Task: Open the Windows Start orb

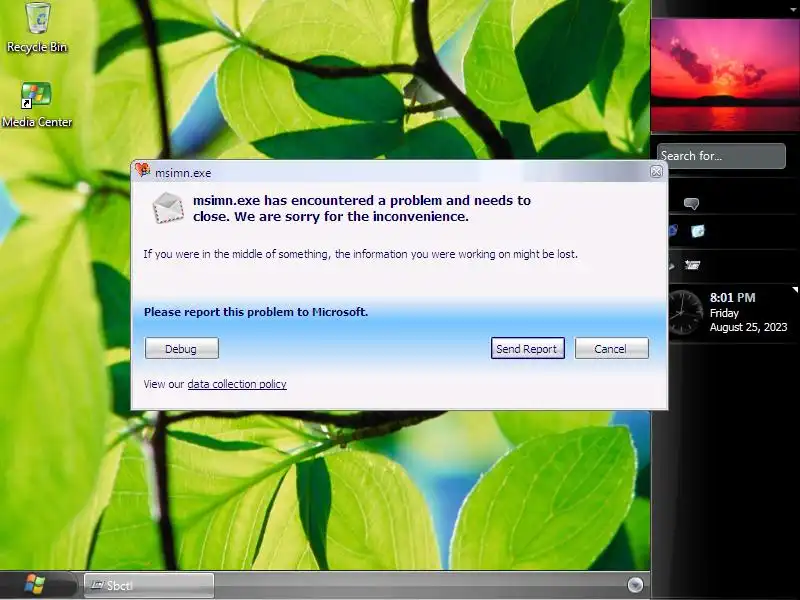Action: pyautogui.click(x=35, y=585)
